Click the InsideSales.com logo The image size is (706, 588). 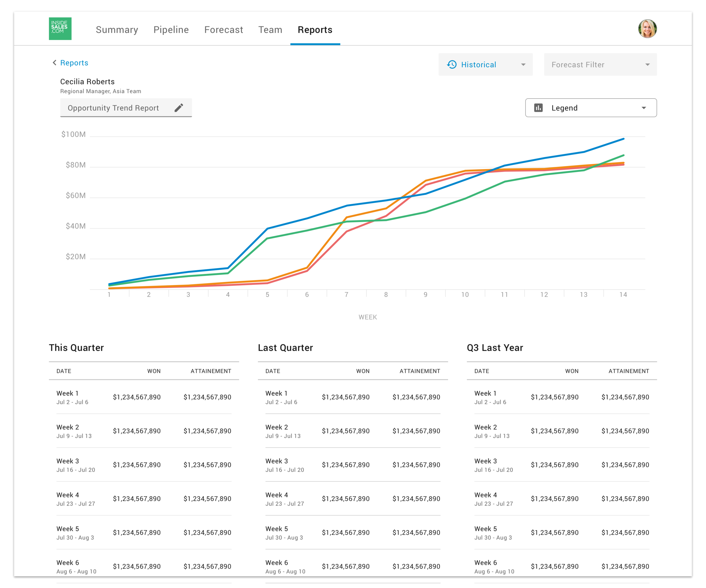[x=60, y=29]
